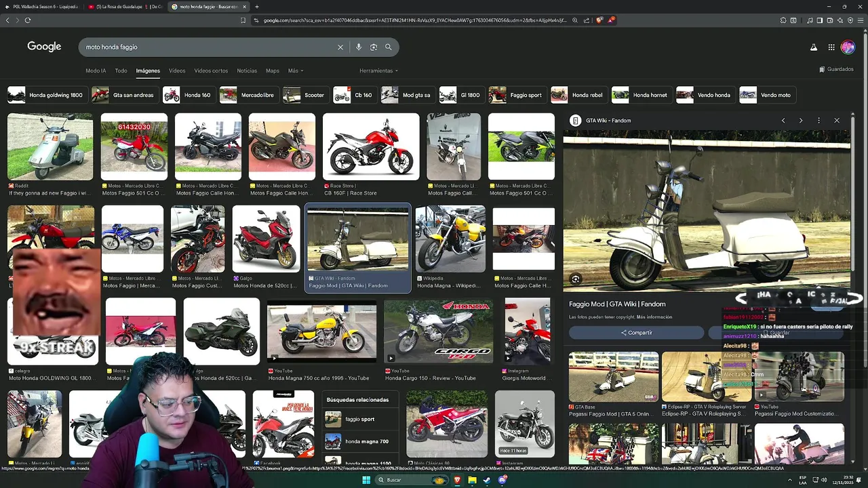Open the Wikipedia Honda Magna thumbnail
The image size is (868, 488).
click(x=450, y=239)
